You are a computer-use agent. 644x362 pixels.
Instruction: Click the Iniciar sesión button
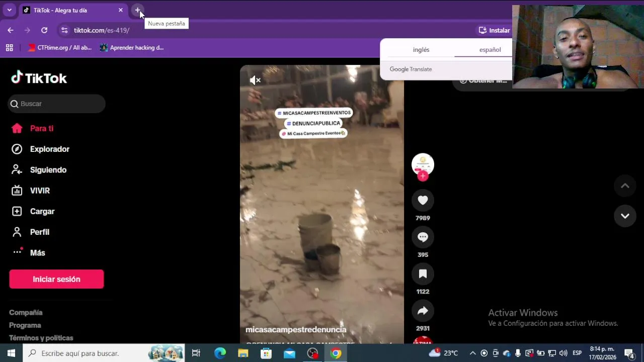tap(56, 279)
